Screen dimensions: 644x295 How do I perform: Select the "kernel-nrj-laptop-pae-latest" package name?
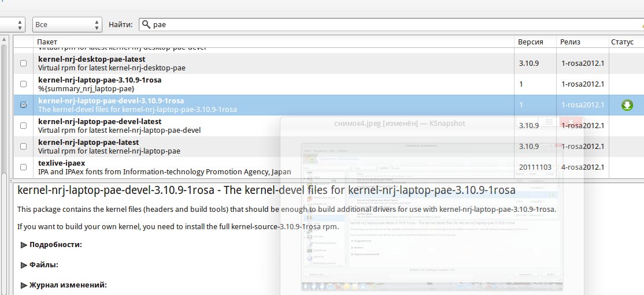(x=88, y=143)
